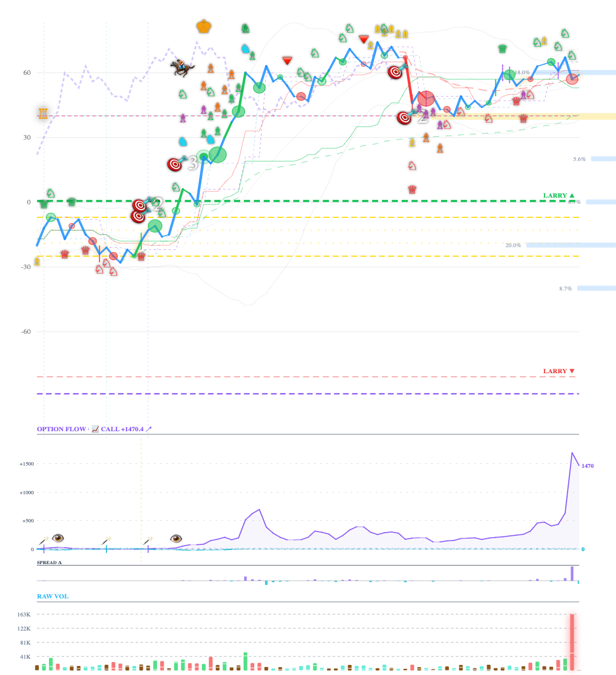616x675 pixels.
Task: Click the crown icon above the chart
Action: (204, 26)
